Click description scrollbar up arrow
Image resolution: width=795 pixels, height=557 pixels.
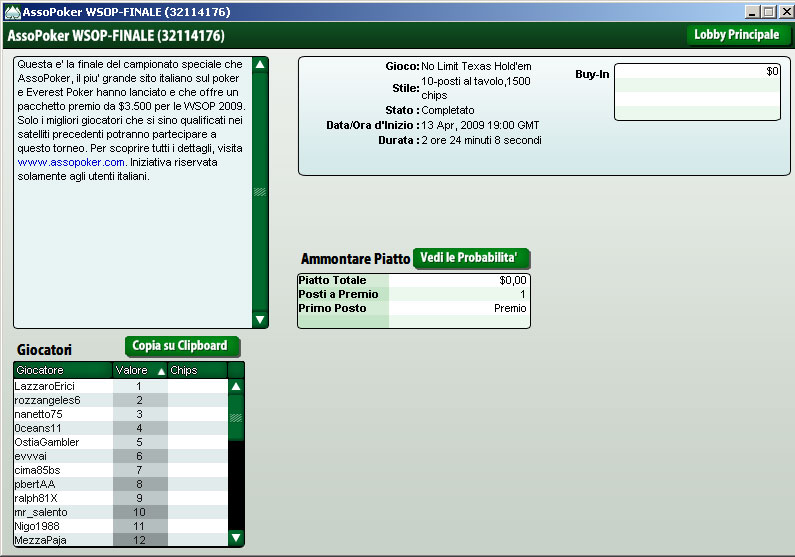click(x=260, y=64)
